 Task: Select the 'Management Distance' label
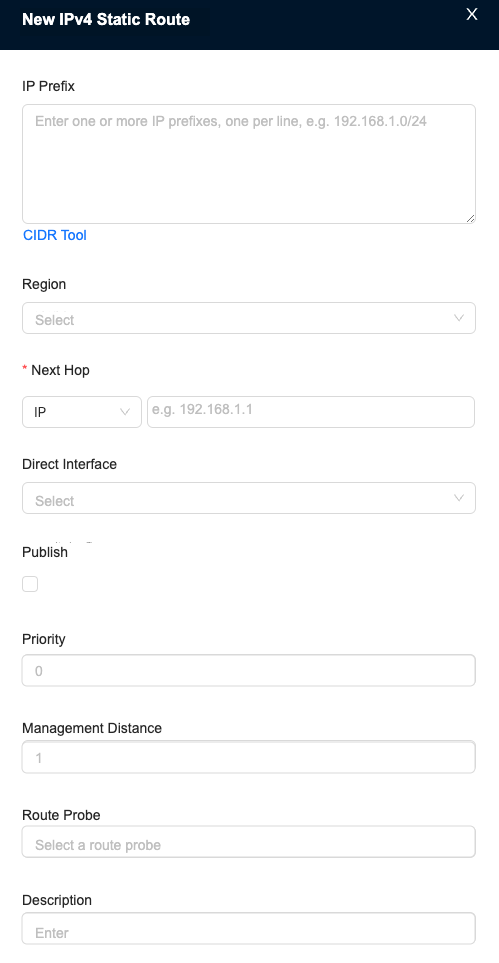pos(92,728)
